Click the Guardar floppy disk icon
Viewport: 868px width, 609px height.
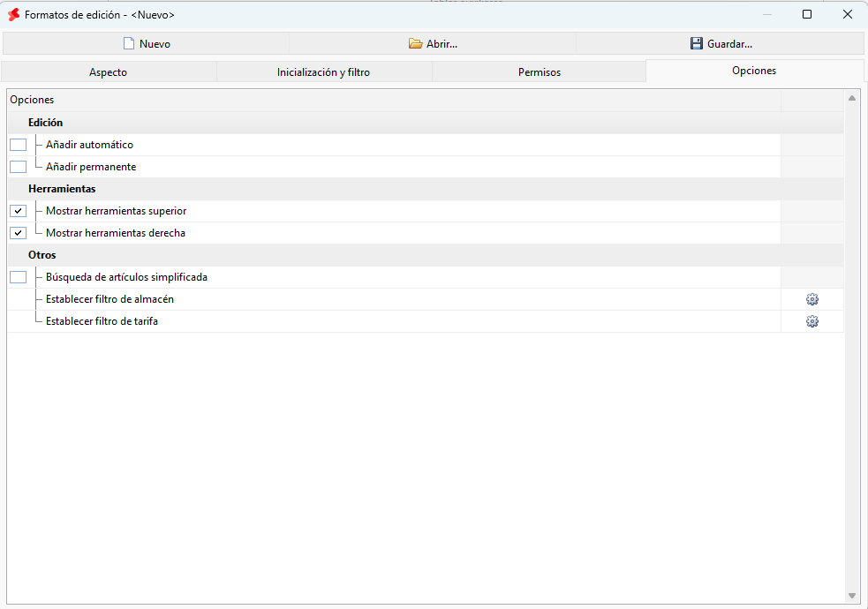pos(697,44)
